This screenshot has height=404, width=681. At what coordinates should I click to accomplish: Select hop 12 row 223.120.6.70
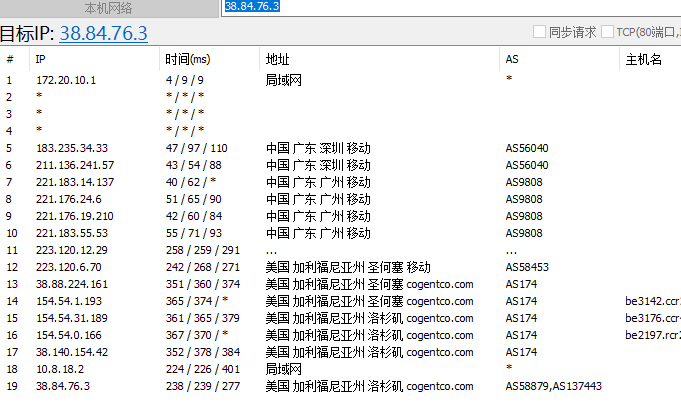tap(68, 267)
